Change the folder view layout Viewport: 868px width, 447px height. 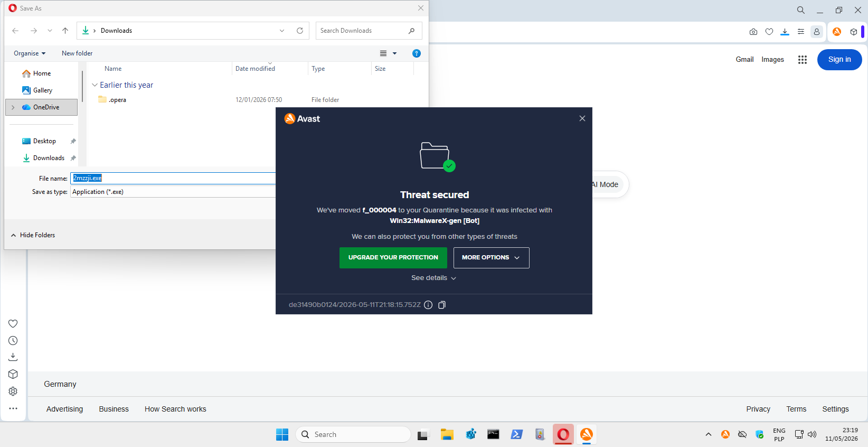pos(383,53)
